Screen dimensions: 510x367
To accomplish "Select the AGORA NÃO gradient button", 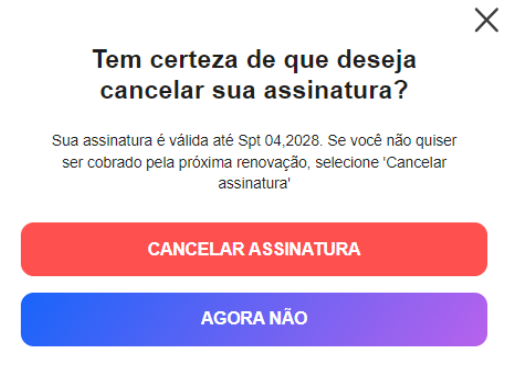I will click(254, 319).
